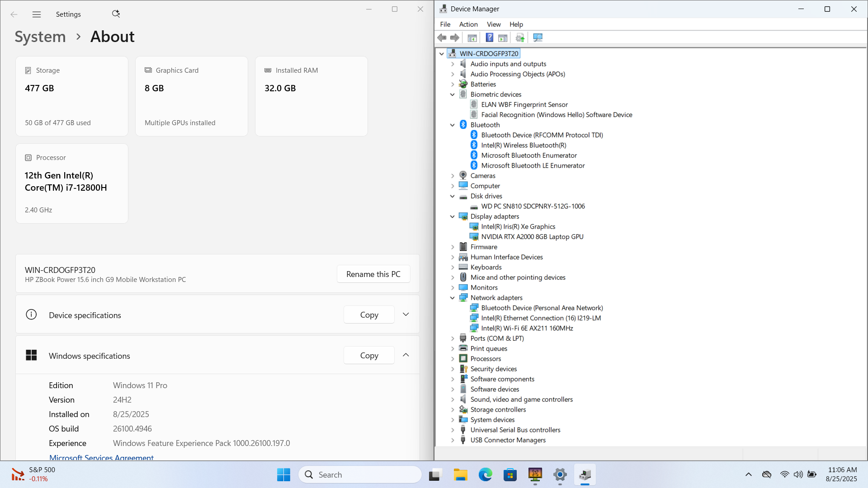
Task: Open the S&P 500 widget on taskbar
Action: [33, 474]
